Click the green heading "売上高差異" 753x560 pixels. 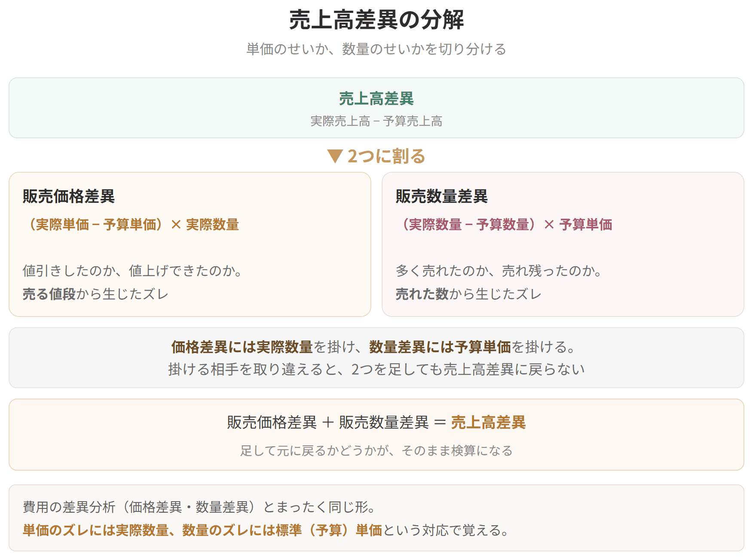376,98
